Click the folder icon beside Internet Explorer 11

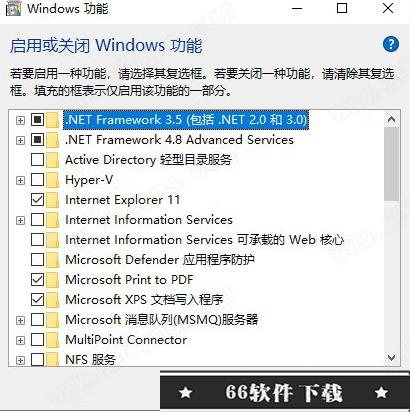click(52, 200)
